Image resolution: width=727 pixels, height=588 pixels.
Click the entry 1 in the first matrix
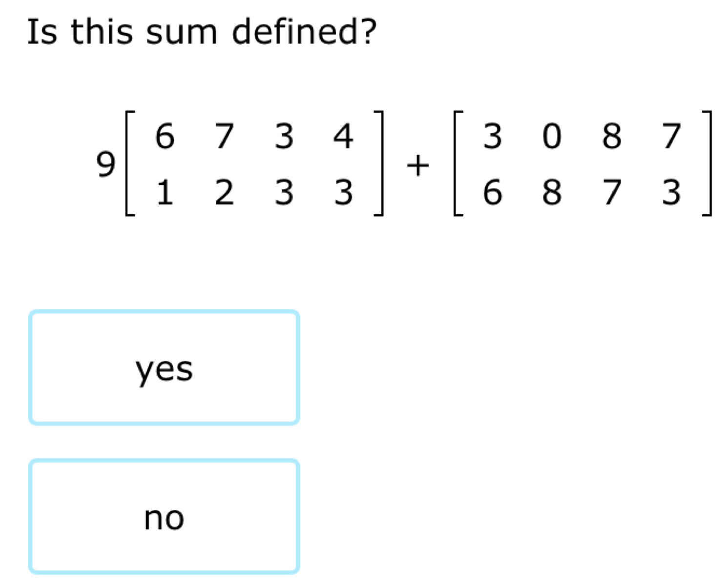pos(165,192)
